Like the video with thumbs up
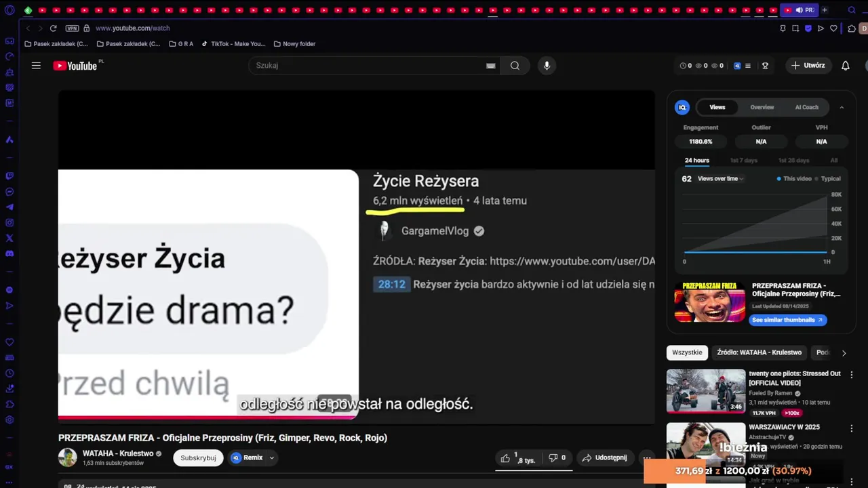The width and height of the screenshot is (868, 488). coord(519,458)
